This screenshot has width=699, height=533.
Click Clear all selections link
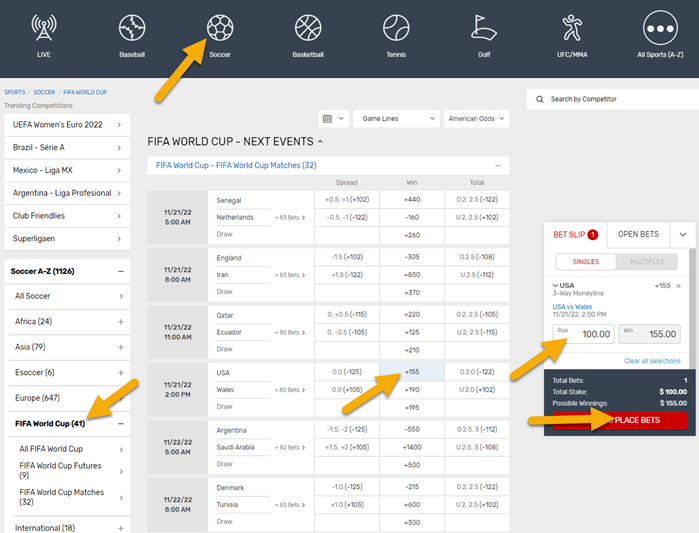point(652,361)
